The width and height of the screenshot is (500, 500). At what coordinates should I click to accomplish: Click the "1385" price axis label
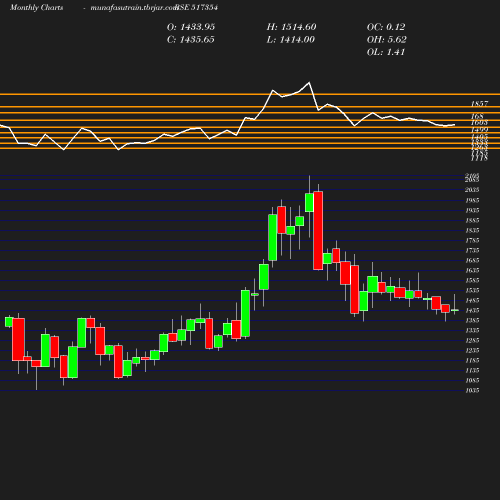tap(472, 320)
